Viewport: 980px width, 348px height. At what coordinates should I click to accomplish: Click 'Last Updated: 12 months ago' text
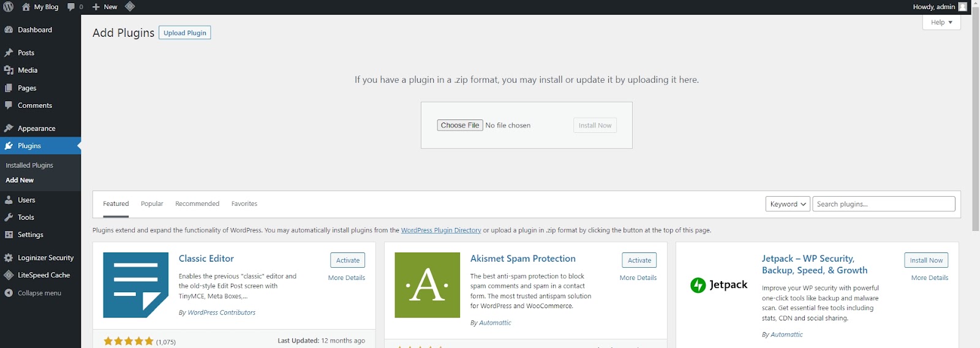(321, 341)
